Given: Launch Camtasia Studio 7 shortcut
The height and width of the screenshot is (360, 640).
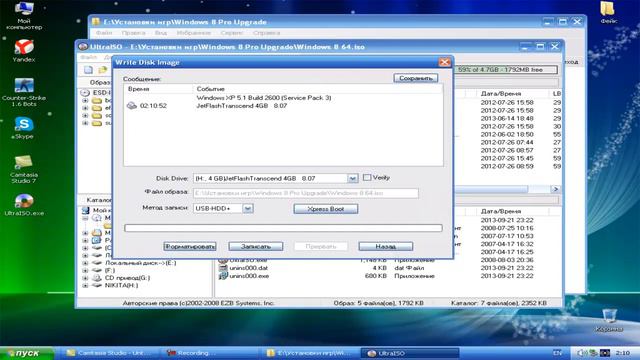Looking at the screenshot, I should (x=24, y=169).
